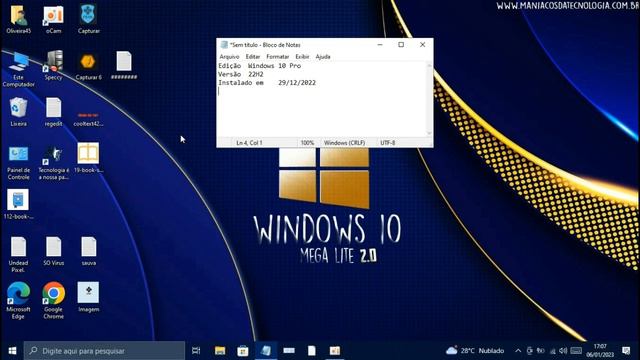
Task: Click the '100%' zoom status entry
Action: click(x=307, y=143)
